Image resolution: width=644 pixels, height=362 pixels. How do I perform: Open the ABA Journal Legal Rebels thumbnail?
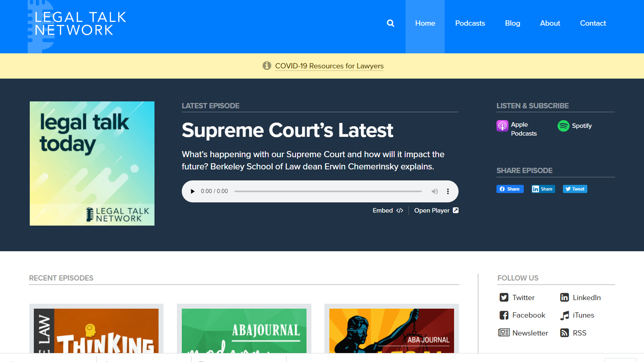[392, 331]
